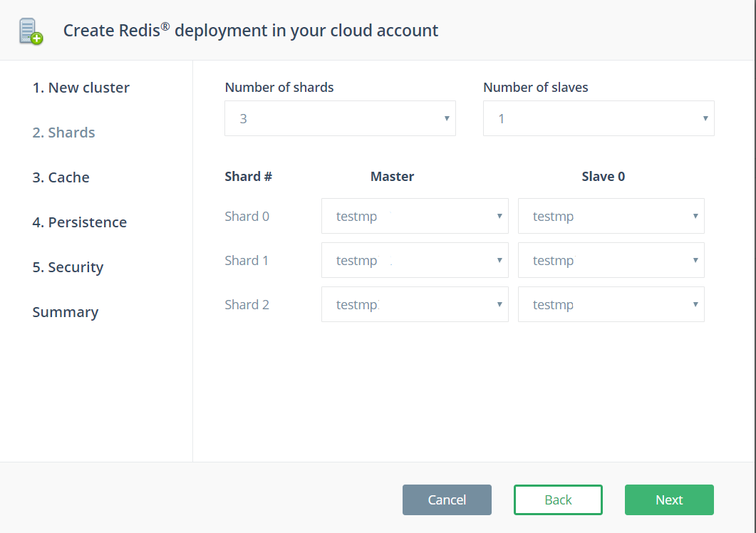The width and height of the screenshot is (756, 533).
Task: Expand the Shard 0 Slave 0 dropdown
Action: (611, 216)
